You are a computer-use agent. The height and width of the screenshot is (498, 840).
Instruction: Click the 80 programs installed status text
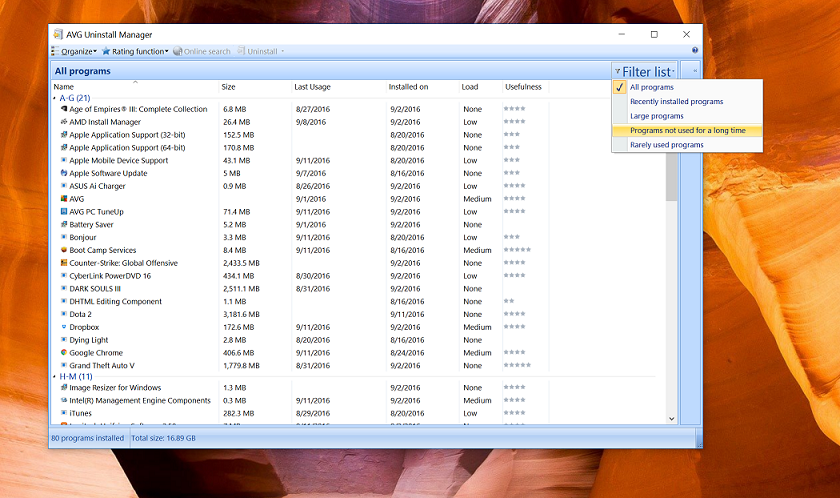(87, 438)
